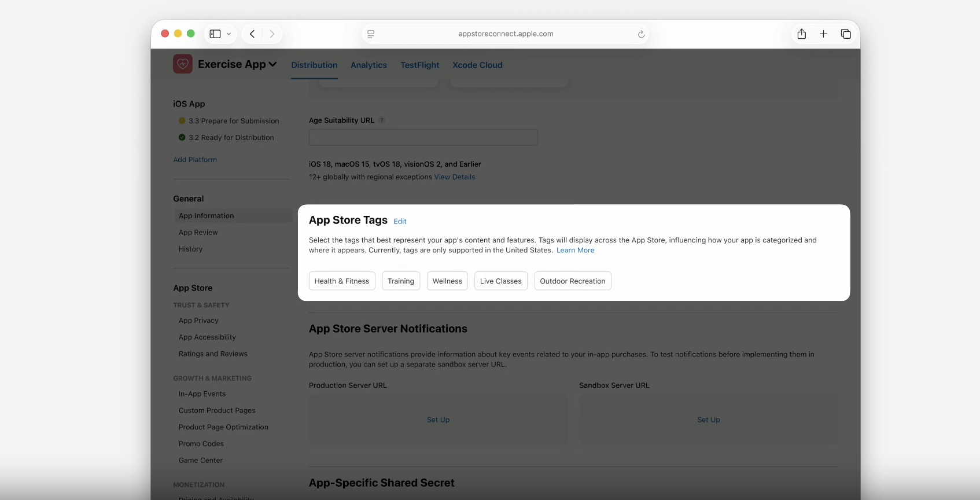
Task: Reload the page with the refresh icon
Action: 641,34
